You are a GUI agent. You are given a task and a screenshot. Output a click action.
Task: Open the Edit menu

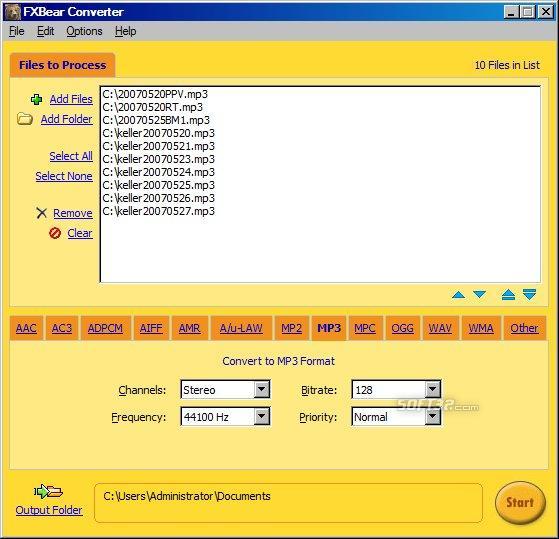coord(45,31)
